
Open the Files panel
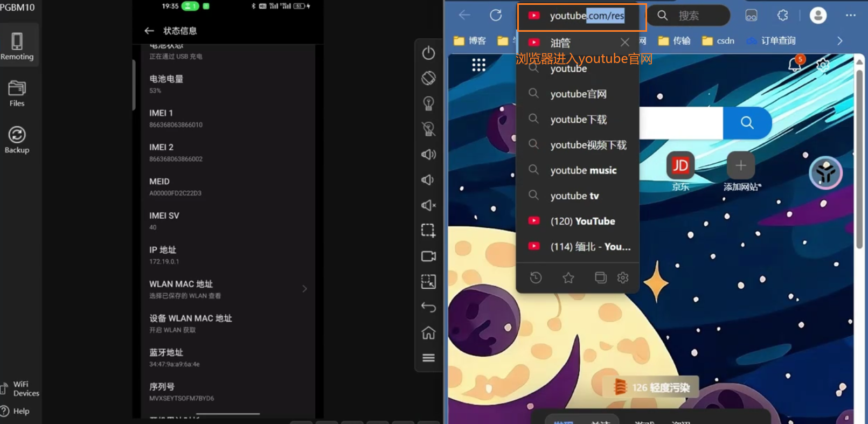(x=17, y=93)
